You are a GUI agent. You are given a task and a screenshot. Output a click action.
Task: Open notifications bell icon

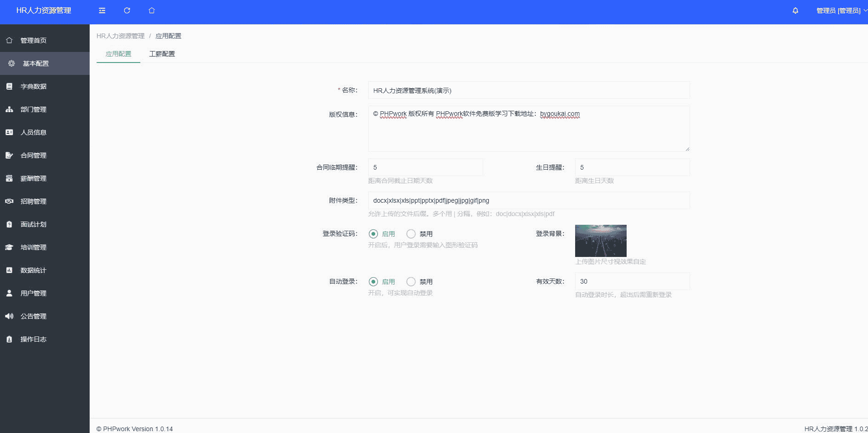coord(795,11)
